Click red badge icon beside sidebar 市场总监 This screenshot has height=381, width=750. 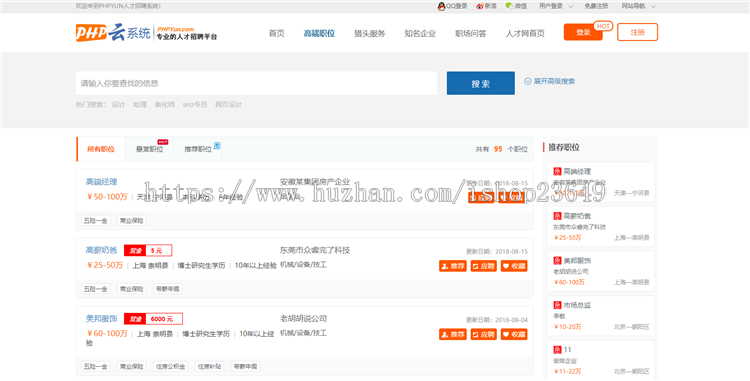[557, 305]
